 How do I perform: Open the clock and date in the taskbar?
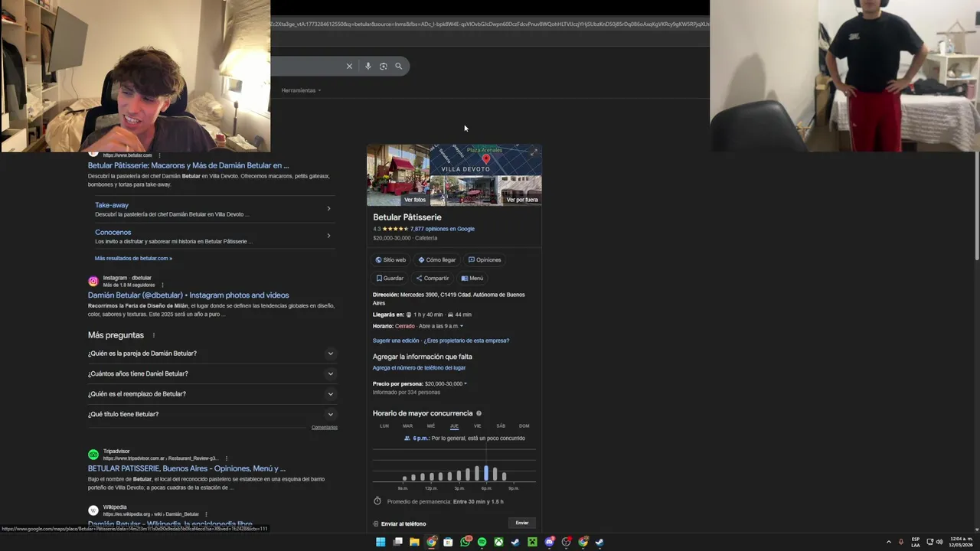point(962,542)
